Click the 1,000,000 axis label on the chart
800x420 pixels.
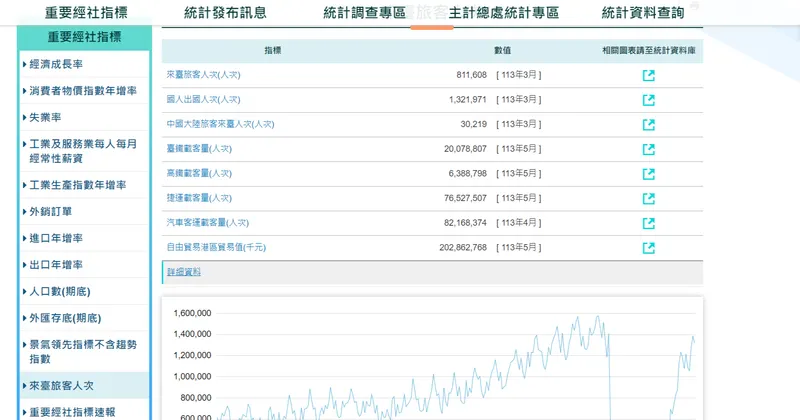192,377
